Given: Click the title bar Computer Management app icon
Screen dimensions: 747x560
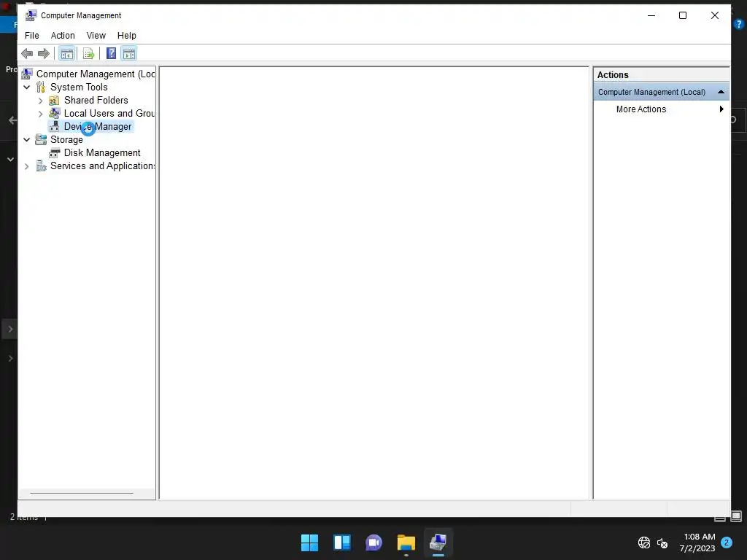Looking at the screenshot, I should pyautogui.click(x=31, y=15).
